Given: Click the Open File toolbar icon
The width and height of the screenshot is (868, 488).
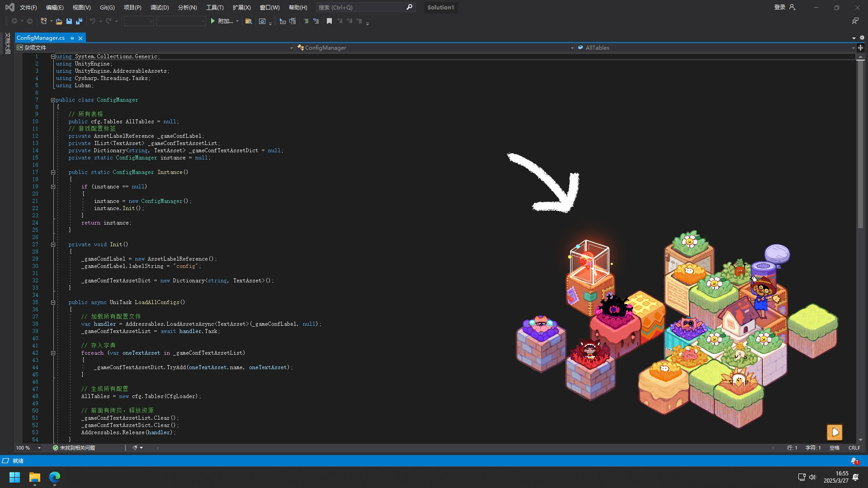Looking at the screenshot, I should [x=59, y=21].
